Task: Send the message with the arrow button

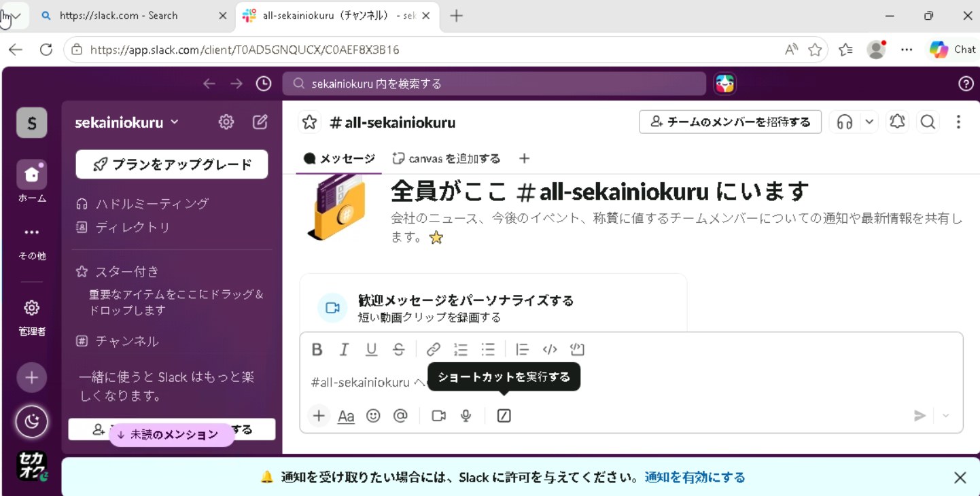Action: point(920,416)
